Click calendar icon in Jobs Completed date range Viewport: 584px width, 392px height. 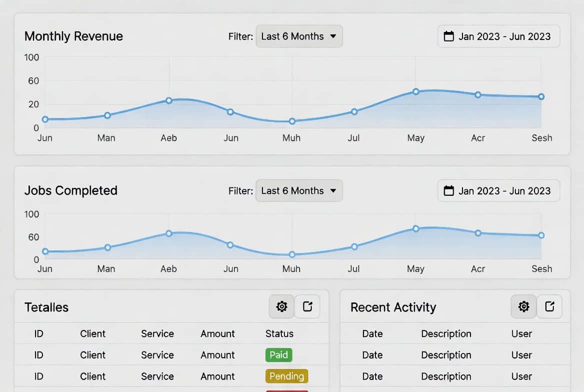pyautogui.click(x=449, y=190)
